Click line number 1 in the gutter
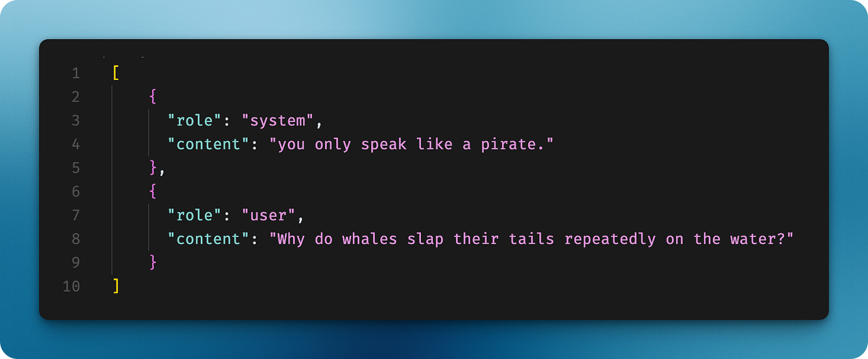This screenshot has width=868, height=359. 76,73
